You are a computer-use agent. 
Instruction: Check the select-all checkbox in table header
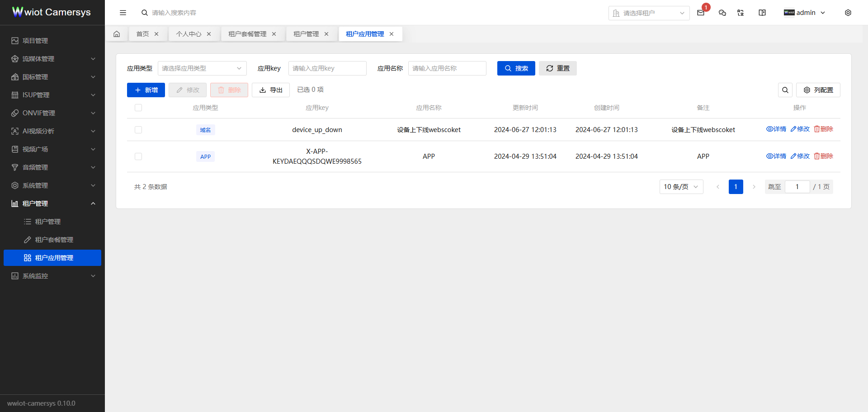pyautogui.click(x=138, y=108)
